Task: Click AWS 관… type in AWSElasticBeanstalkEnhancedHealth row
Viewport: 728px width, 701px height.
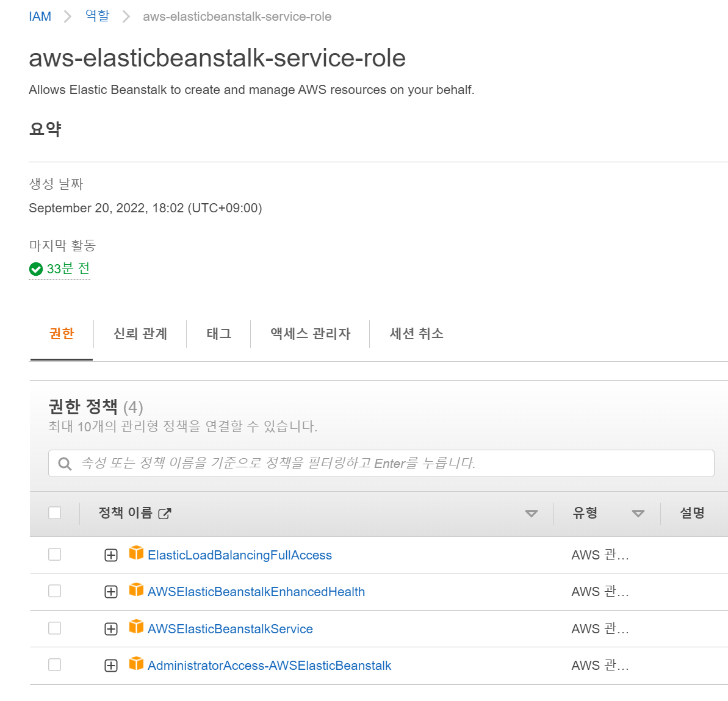Action: (x=600, y=591)
